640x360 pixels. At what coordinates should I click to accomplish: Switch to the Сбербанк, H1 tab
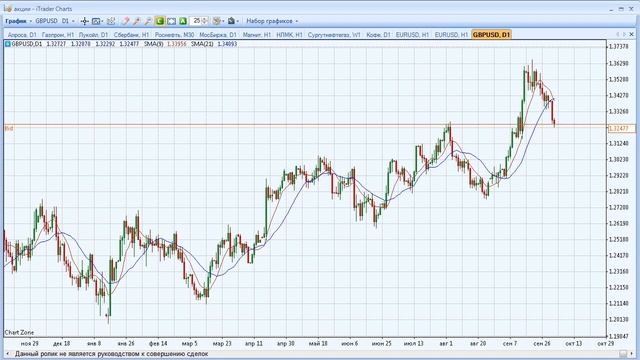coord(131,35)
